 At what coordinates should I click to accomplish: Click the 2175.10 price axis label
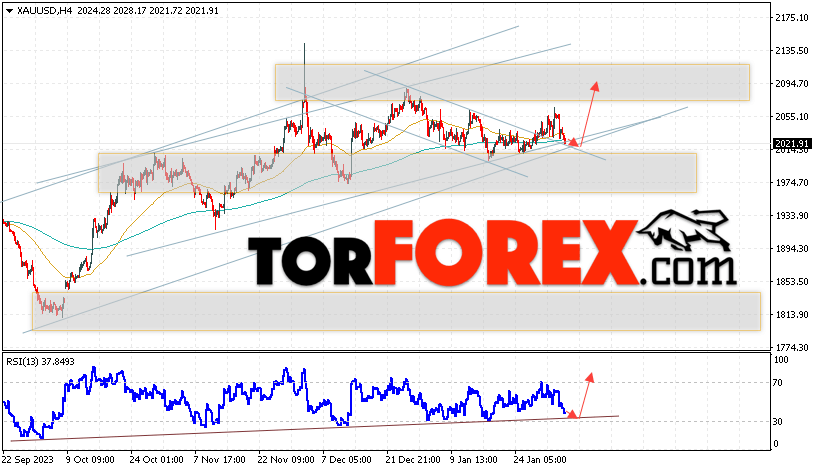click(x=792, y=18)
